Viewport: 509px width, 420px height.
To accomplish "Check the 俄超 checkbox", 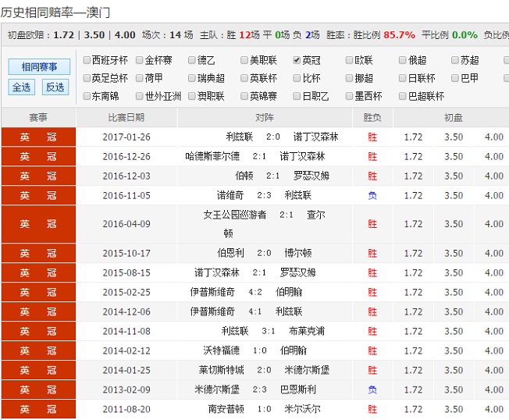I will point(403,60).
